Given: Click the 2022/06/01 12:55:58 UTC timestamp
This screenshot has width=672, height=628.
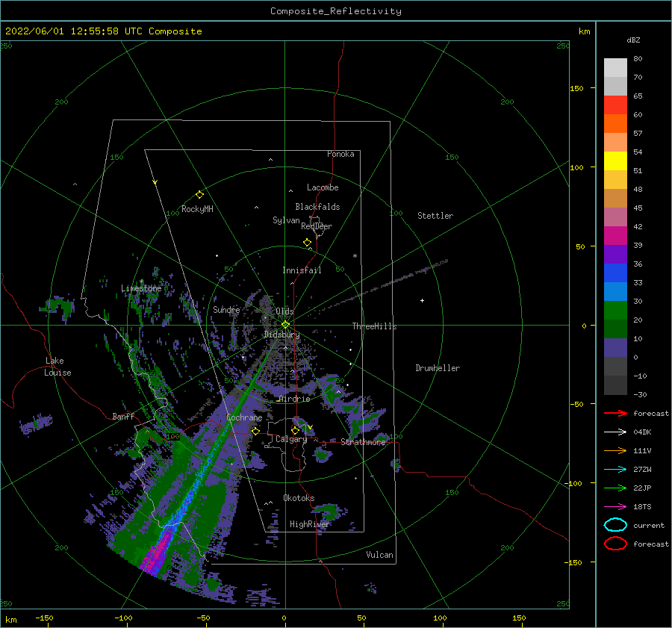Looking at the screenshot, I should tap(74, 31).
